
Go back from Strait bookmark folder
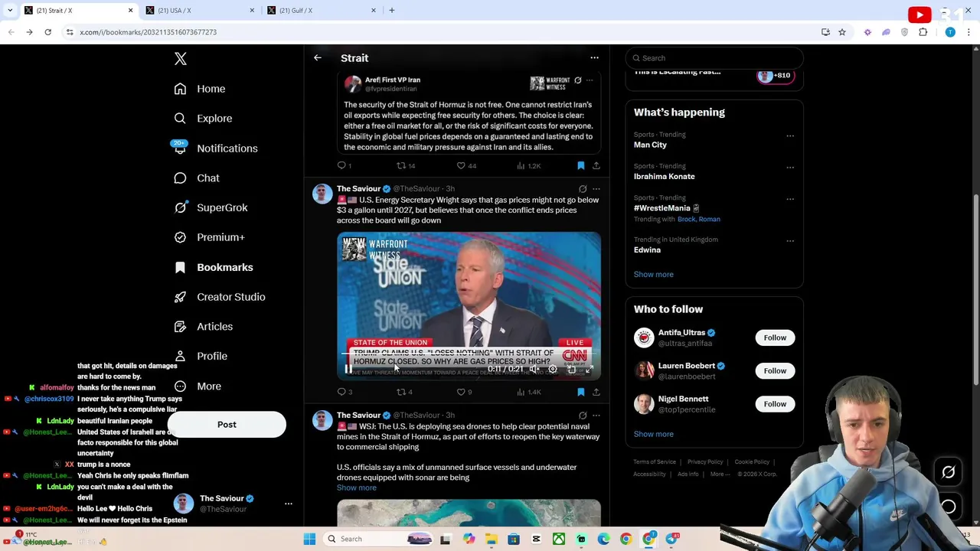tap(318, 58)
